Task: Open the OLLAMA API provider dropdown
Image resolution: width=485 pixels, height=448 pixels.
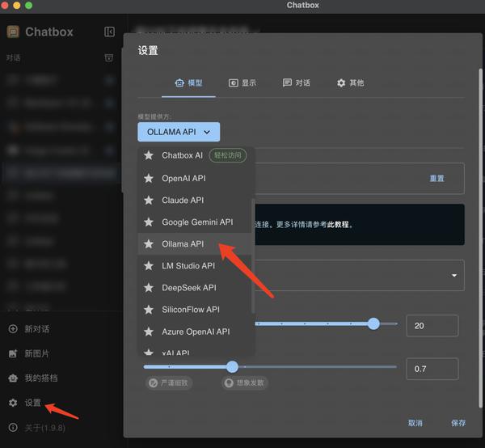Action: pyautogui.click(x=179, y=132)
